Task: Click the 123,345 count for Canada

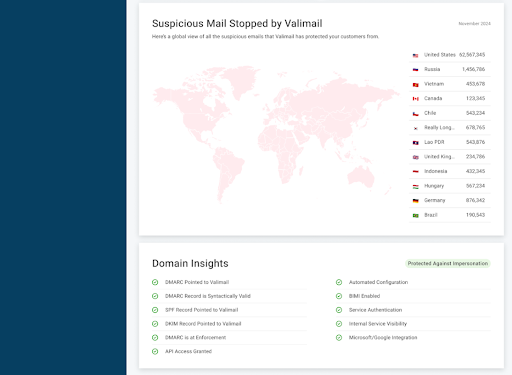Action: click(x=475, y=98)
